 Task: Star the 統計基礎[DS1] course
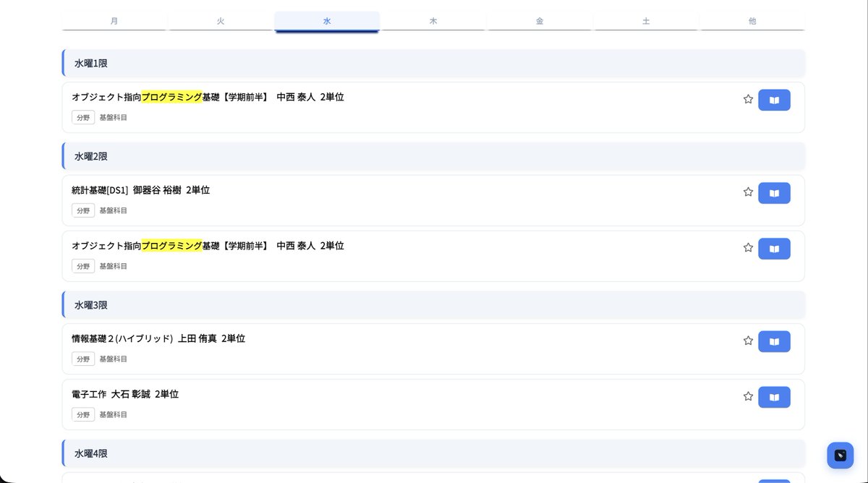click(748, 192)
